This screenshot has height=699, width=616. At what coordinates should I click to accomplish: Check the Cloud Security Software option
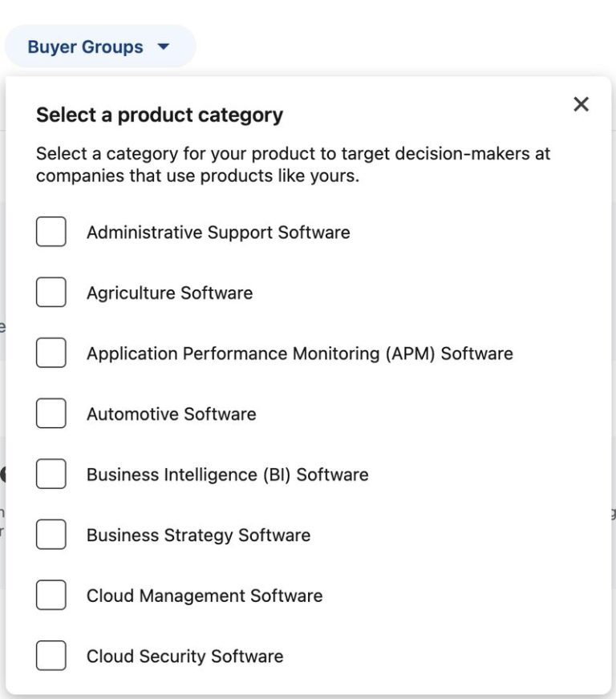pos(51,655)
